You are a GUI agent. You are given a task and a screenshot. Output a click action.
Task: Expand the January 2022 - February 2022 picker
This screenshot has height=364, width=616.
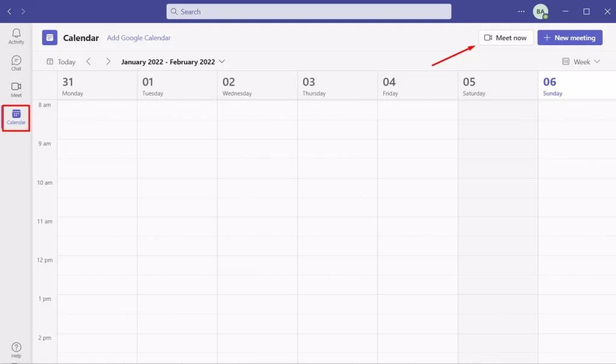[173, 62]
